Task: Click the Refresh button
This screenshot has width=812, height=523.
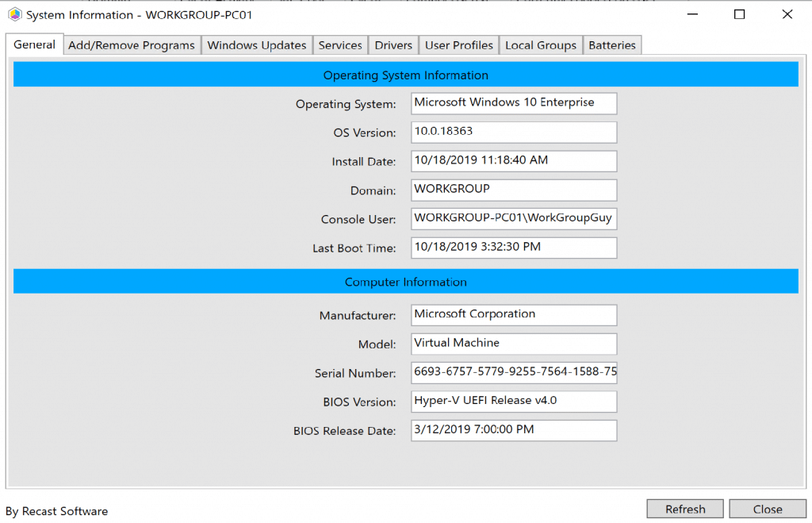Action: pyautogui.click(x=684, y=509)
